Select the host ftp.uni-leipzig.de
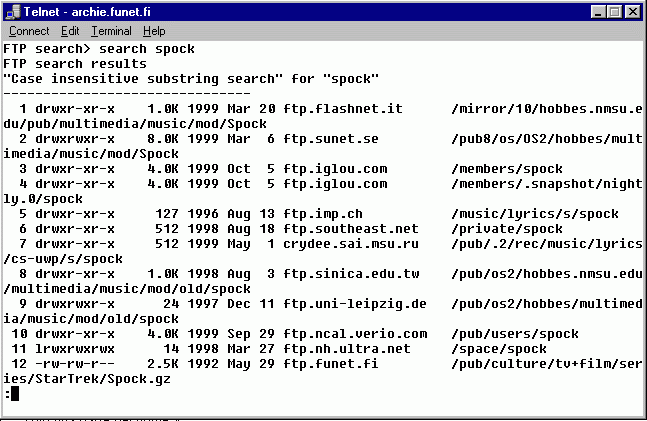This screenshot has height=421, width=647. pos(354,304)
